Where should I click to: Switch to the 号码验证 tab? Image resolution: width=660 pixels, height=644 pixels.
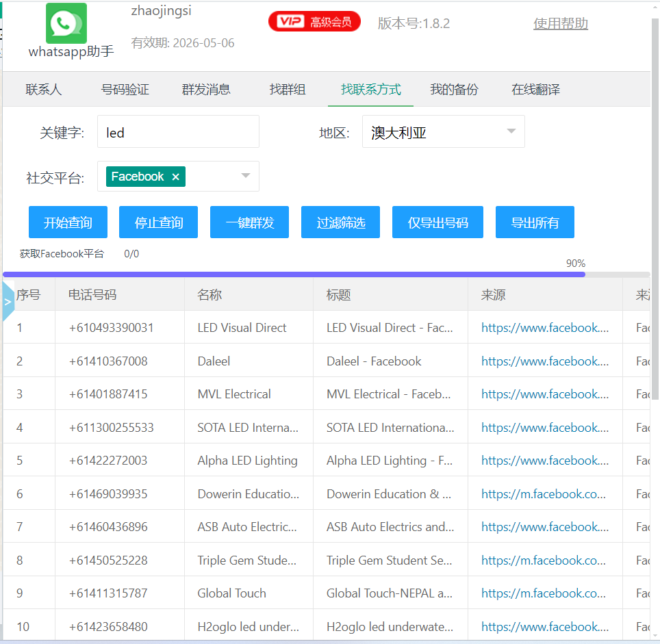click(125, 90)
